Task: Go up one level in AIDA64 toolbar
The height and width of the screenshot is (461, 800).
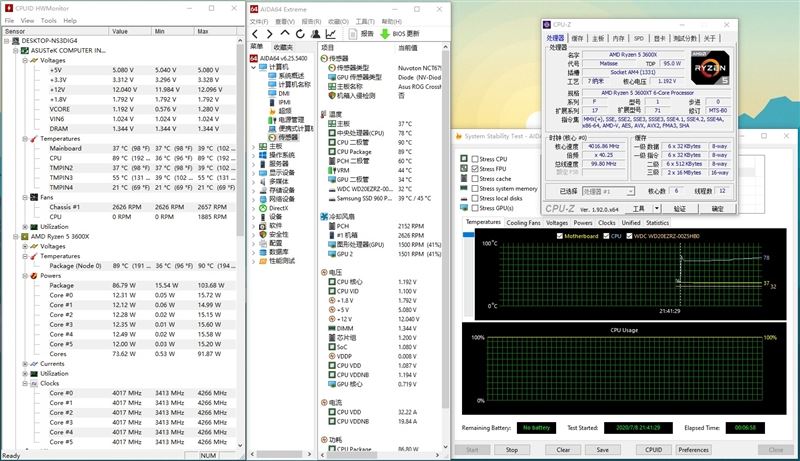Action: tap(285, 34)
